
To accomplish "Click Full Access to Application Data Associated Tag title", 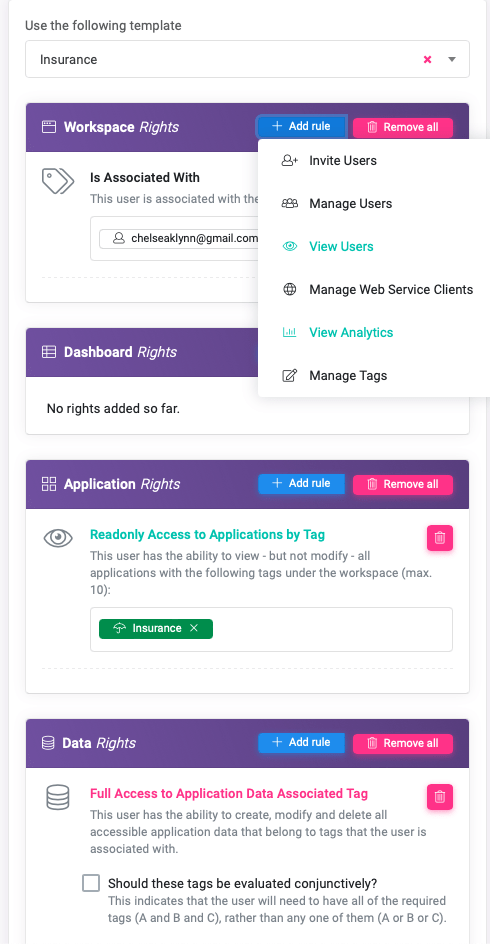I will (x=229, y=793).
